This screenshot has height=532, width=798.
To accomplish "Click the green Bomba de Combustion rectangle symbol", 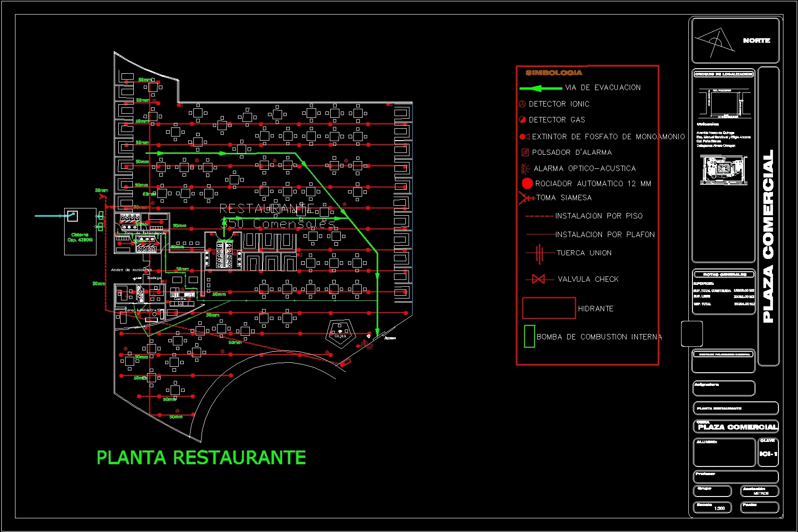I will click(529, 336).
